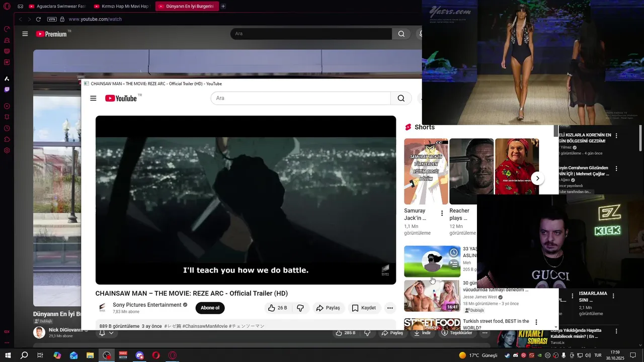Click Paylaş share button under trailer

point(328,308)
